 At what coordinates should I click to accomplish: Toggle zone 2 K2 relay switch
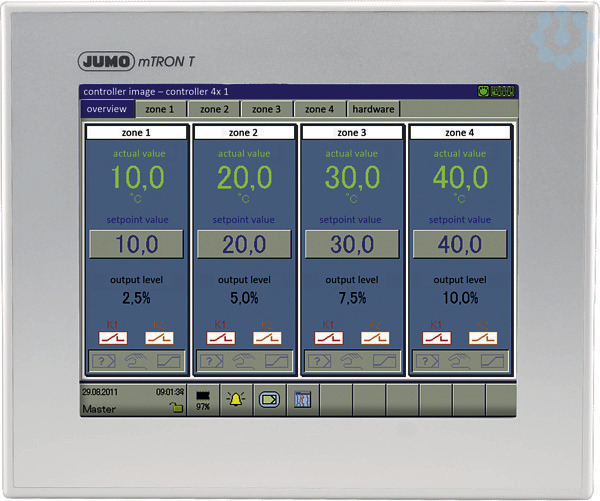point(267,338)
